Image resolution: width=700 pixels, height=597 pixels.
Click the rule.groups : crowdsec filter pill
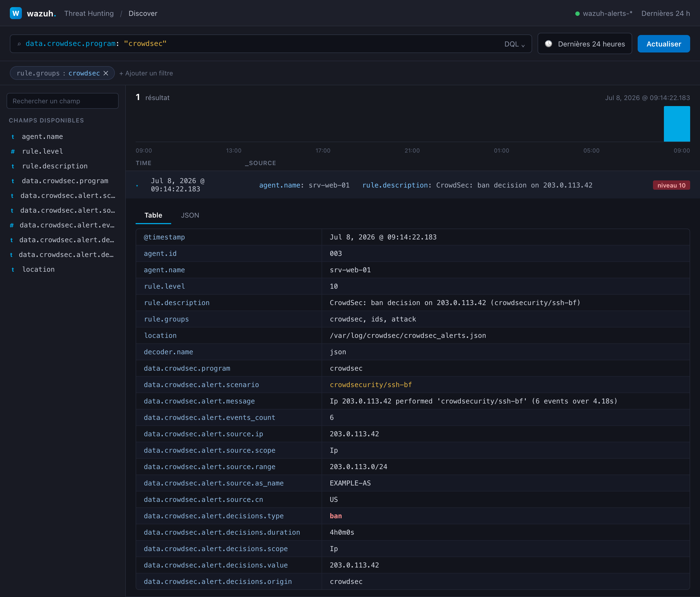[x=62, y=73]
